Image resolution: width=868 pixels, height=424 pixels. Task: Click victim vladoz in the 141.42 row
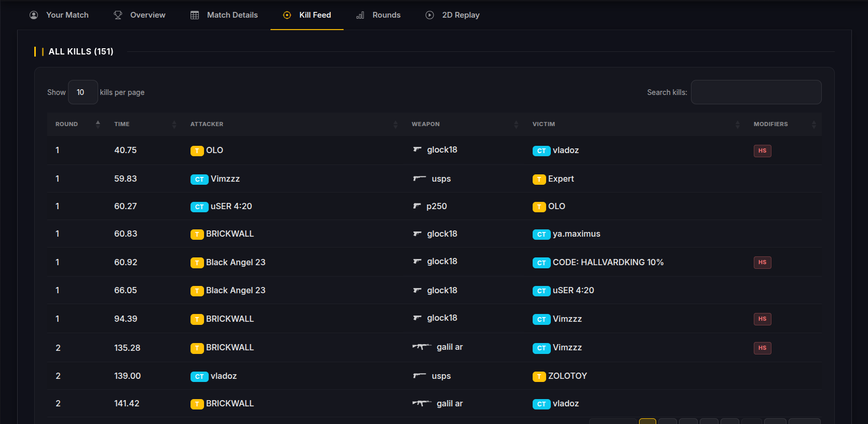566,403
